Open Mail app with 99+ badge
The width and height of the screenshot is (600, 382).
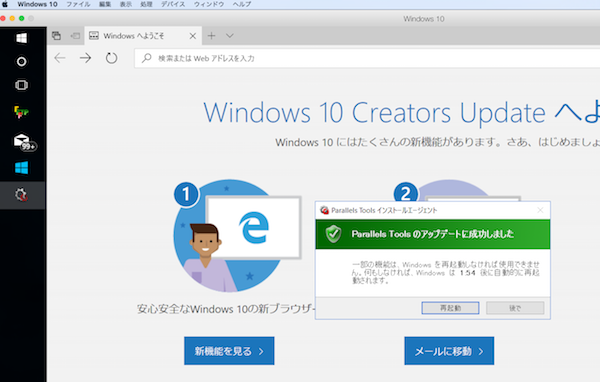(x=24, y=142)
